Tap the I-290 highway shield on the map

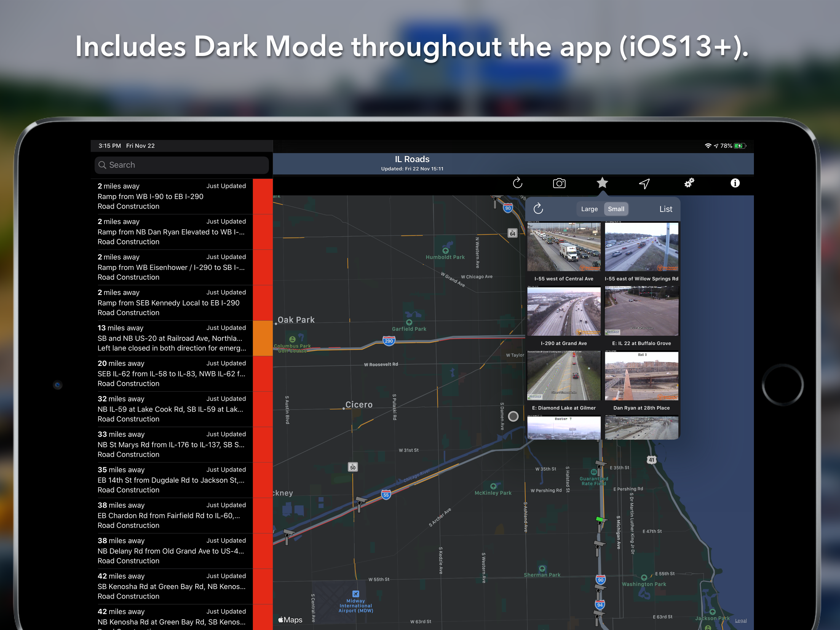coord(388,341)
